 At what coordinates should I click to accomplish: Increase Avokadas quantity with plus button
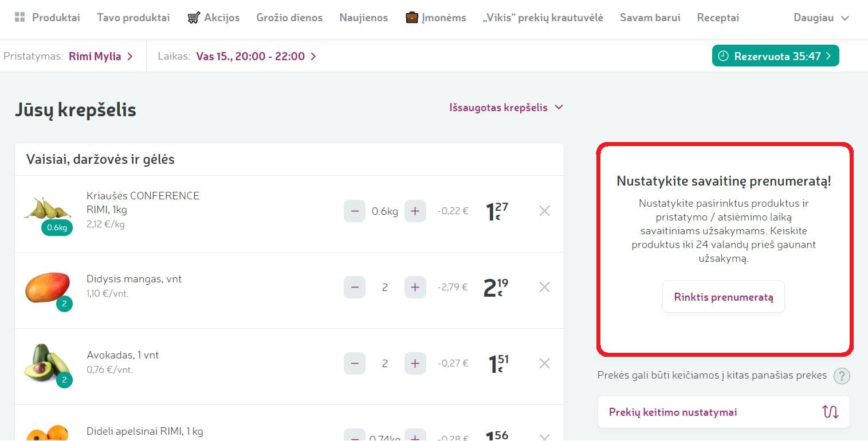pos(415,363)
